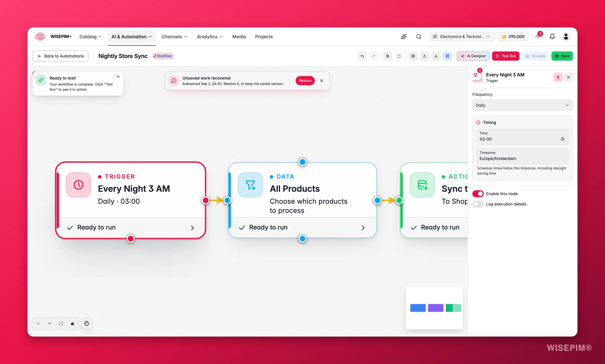Click the WisePIM brain logo

tap(40, 37)
